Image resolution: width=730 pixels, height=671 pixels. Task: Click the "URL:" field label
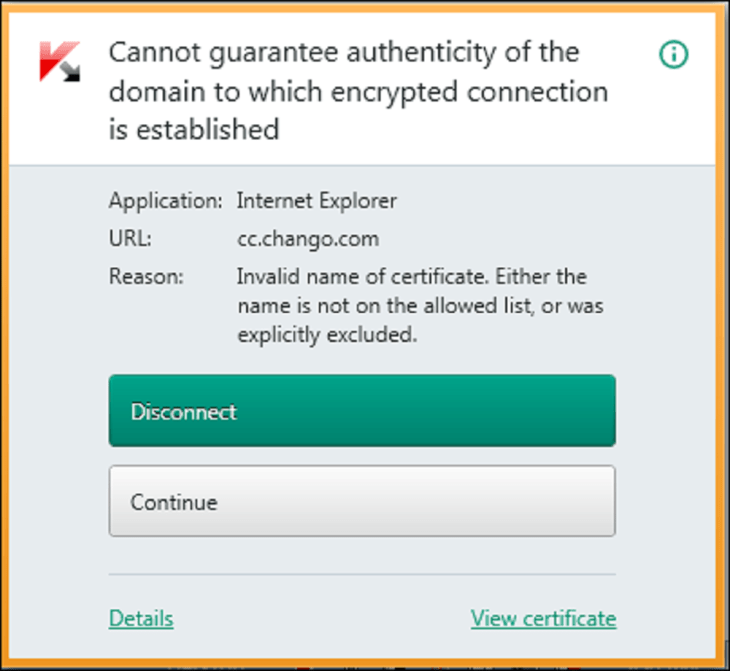(130, 239)
